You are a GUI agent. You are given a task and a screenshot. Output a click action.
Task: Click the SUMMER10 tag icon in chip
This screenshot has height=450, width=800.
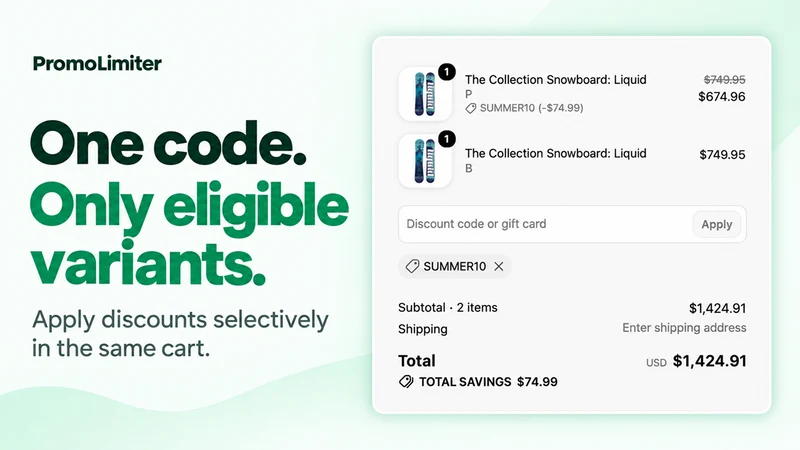tap(412, 266)
